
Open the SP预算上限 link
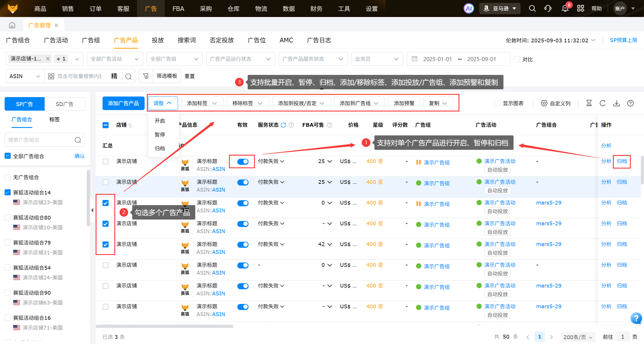(x=623, y=40)
